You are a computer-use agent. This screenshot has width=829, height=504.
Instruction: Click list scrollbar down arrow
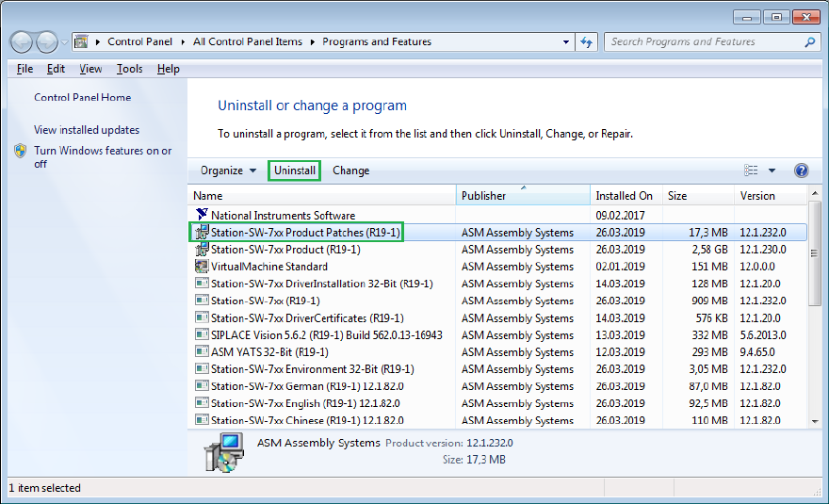[x=815, y=421]
